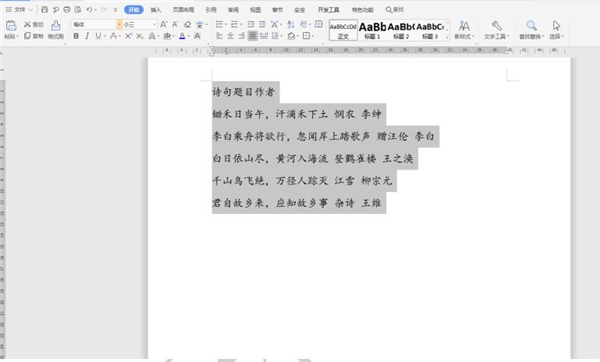Click the Paste clipboard icon

pos(11,26)
